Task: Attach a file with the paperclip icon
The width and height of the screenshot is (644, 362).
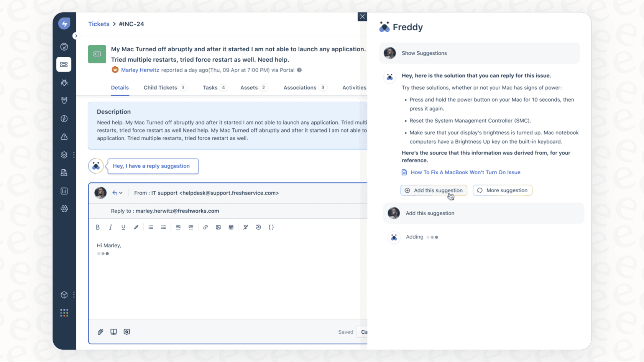Action: (x=100, y=331)
